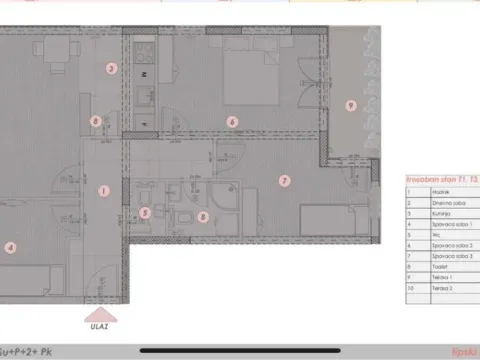Tap marker 8 beneath kitchen marker 3
The image size is (480, 360).
96,121
